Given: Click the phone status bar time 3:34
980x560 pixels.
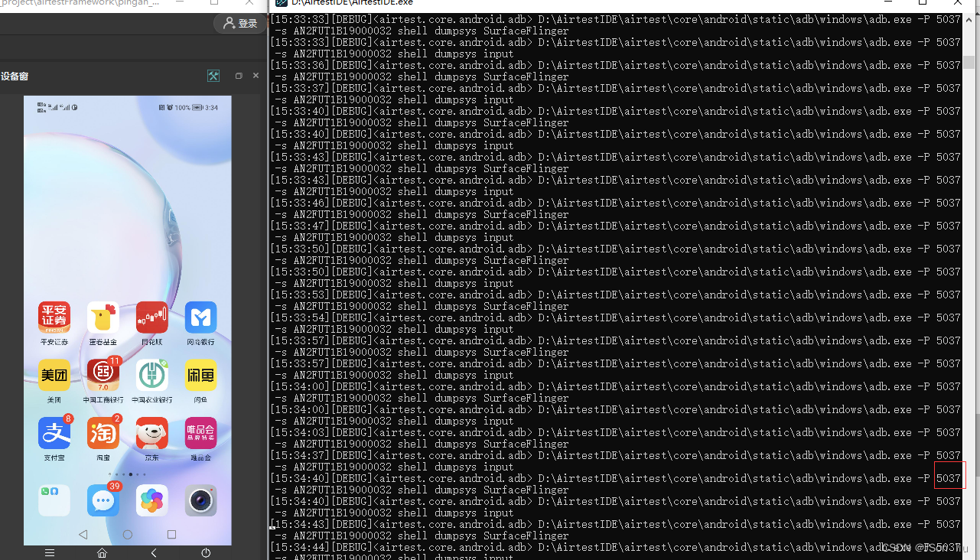Looking at the screenshot, I should (211, 107).
